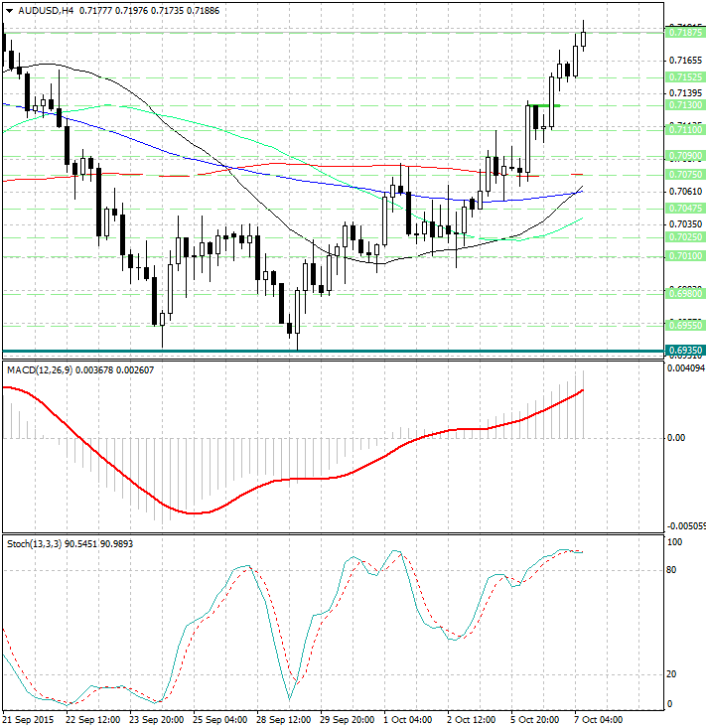This screenshot has width=706, height=728.
Task: Open the AUDUSD,H4 chart dropdown triangle
Action: tap(8, 10)
